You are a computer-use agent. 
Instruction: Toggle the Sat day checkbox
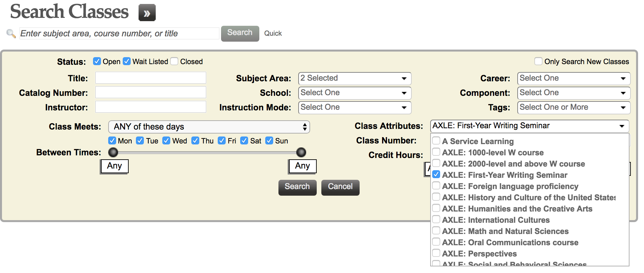tap(244, 141)
